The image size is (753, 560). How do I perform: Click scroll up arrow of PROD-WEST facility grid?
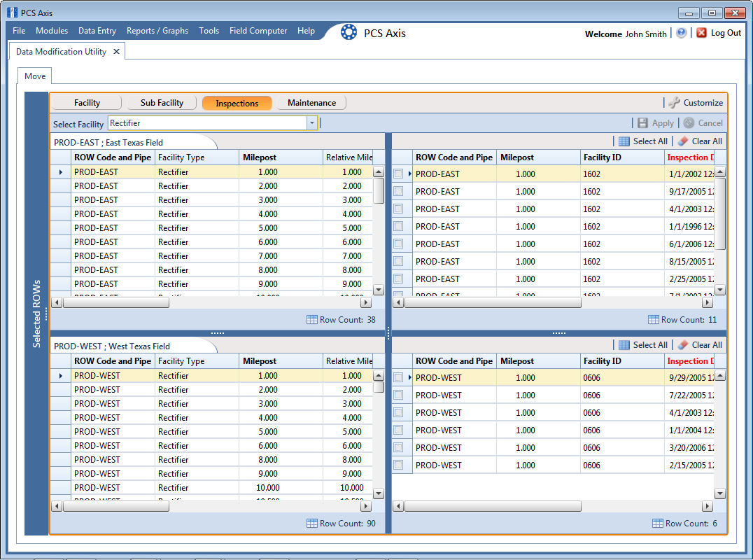coord(379,376)
